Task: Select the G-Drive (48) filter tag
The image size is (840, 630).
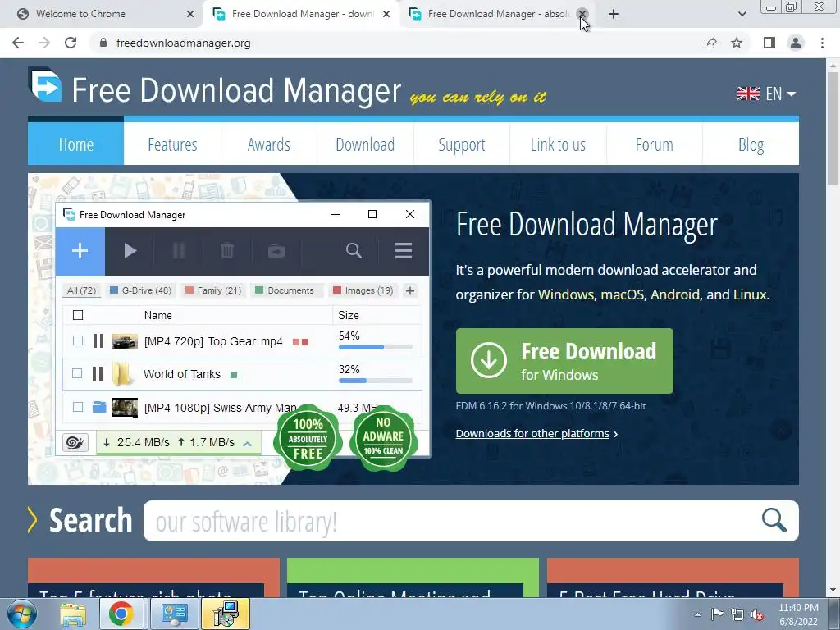Action: click(x=141, y=290)
